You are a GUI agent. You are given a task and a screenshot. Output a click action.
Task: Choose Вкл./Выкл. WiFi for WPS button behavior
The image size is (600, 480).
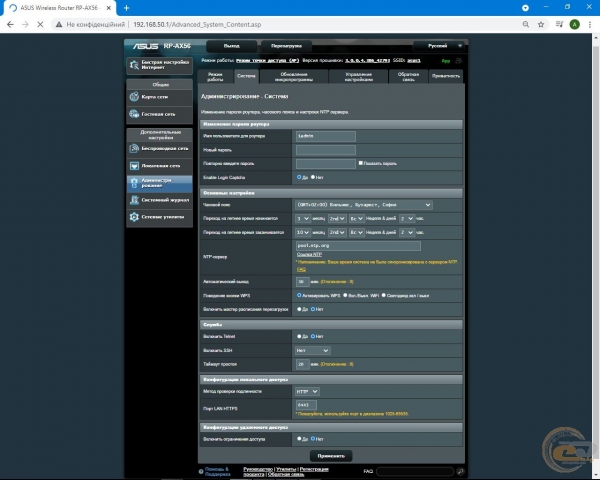[x=345, y=296]
